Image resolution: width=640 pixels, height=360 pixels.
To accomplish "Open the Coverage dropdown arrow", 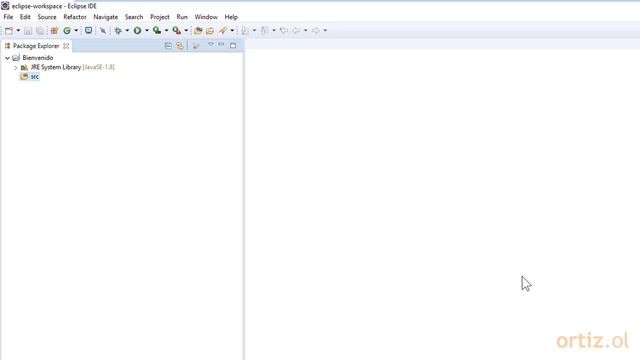I will tap(166, 31).
